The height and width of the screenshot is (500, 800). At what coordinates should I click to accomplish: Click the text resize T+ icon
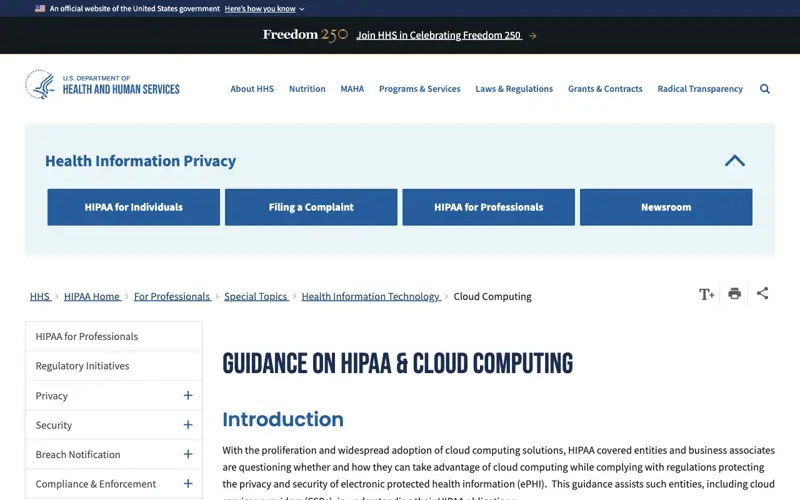(706, 294)
